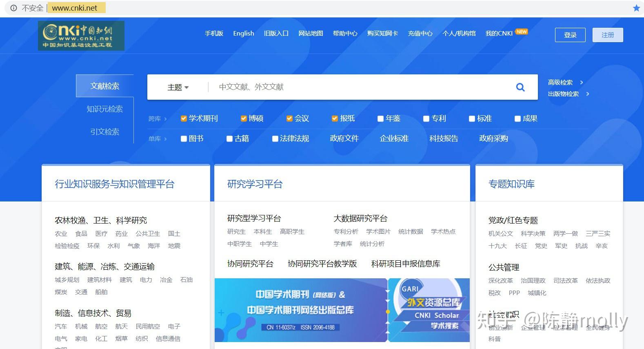
Task: Click 民用航空 industry link
Action: pyautogui.click(x=148, y=327)
